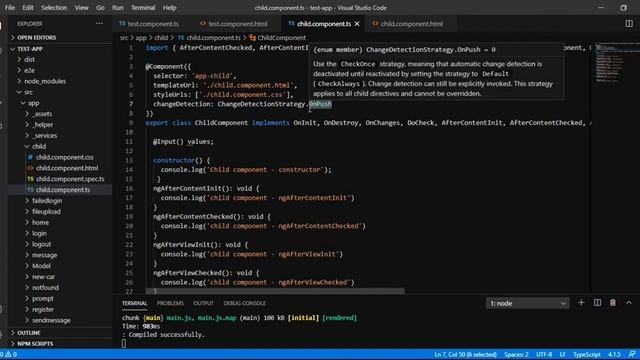Open the Run menu

click(x=118, y=7)
